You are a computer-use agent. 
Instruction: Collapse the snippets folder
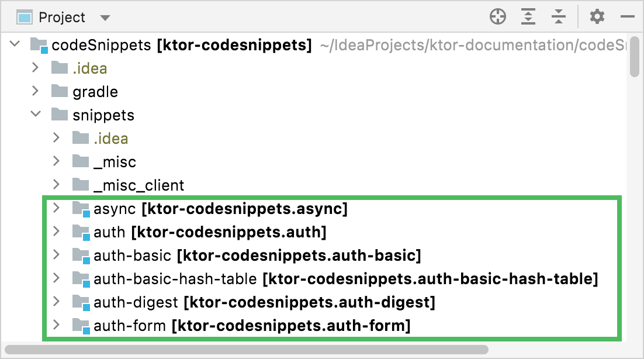(x=36, y=114)
